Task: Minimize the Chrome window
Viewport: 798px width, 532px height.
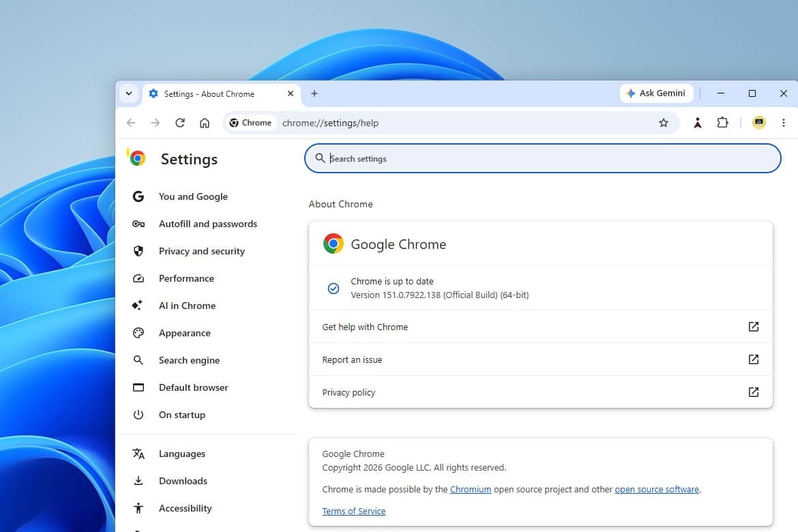Action: tap(721, 93)
